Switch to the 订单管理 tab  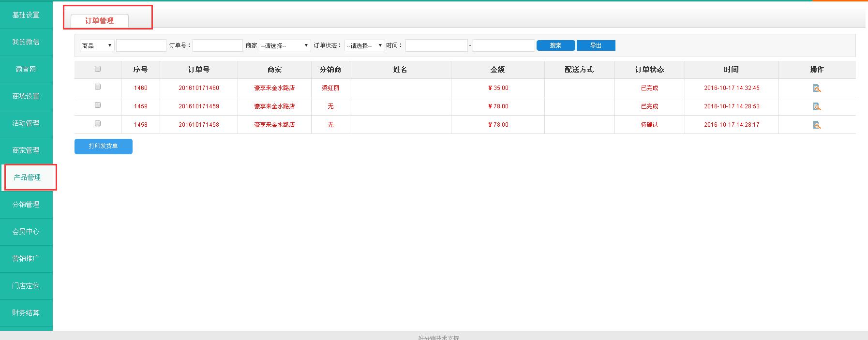(x=99, y=21)
